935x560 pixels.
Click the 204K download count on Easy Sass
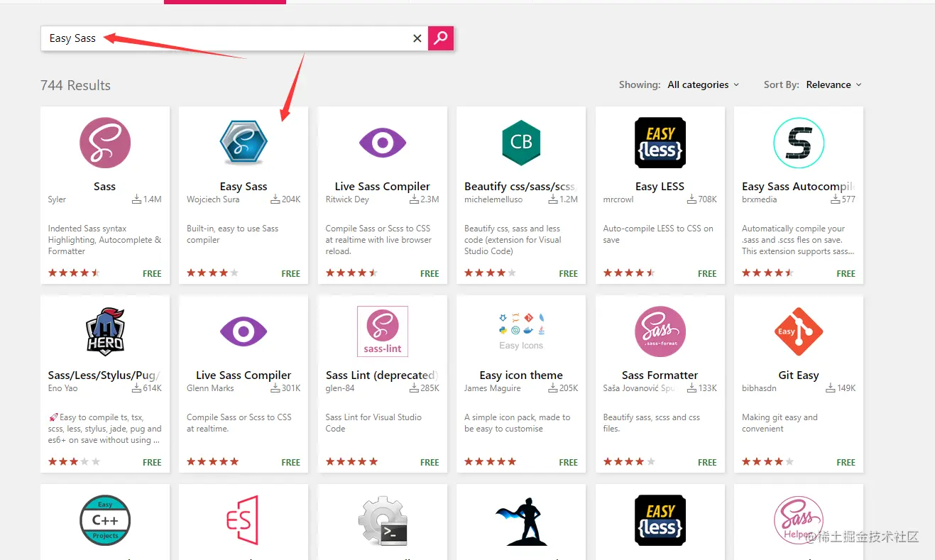coord(285,199)
